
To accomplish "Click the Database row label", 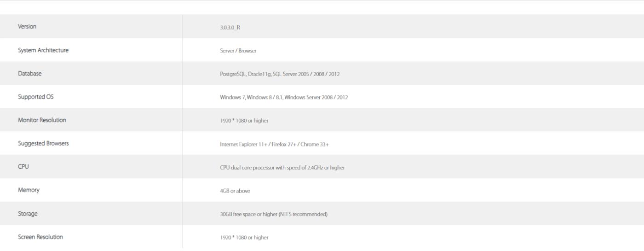I will (x=30, y=74).
